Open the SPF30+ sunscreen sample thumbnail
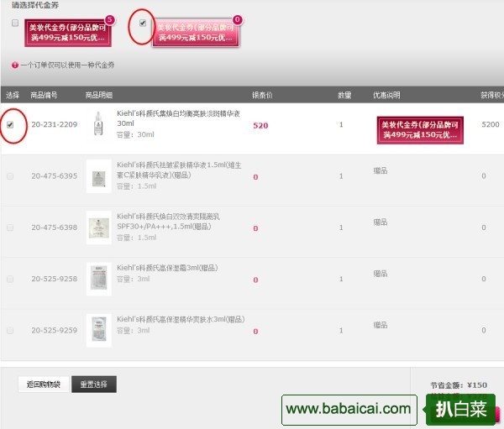 click(98, 228)
